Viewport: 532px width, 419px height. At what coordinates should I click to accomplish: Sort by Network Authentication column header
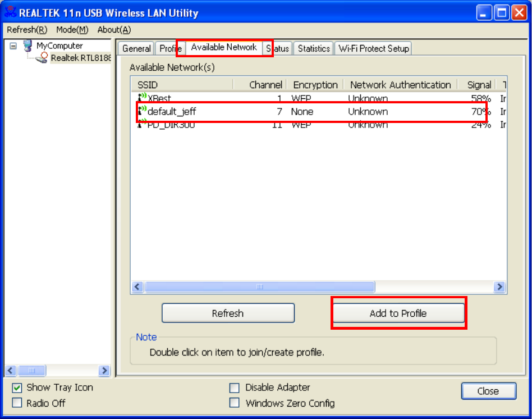(x=400, y=85)
